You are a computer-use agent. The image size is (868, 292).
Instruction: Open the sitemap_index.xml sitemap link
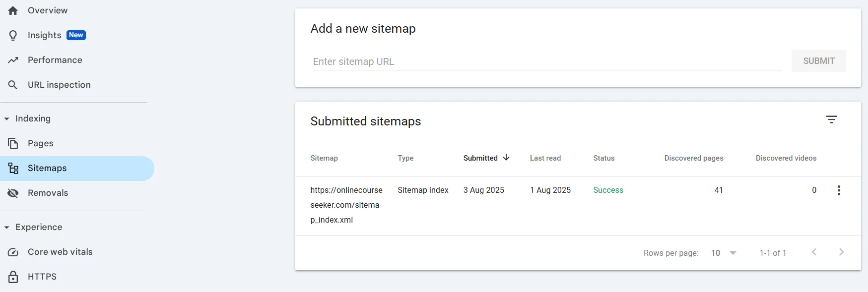coord(346,205)
